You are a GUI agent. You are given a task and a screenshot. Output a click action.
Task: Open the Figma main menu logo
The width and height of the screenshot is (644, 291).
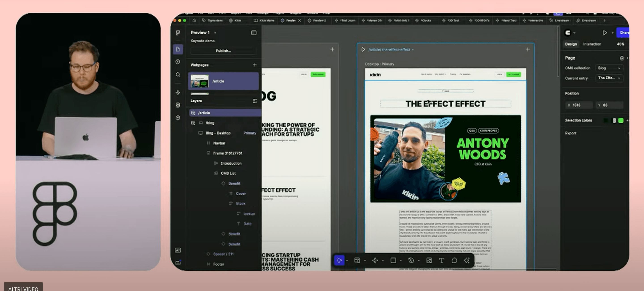click(178, 32)
